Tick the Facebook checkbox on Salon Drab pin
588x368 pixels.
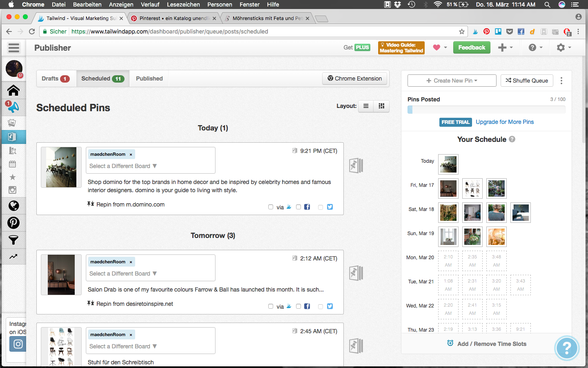coord(298,306)
